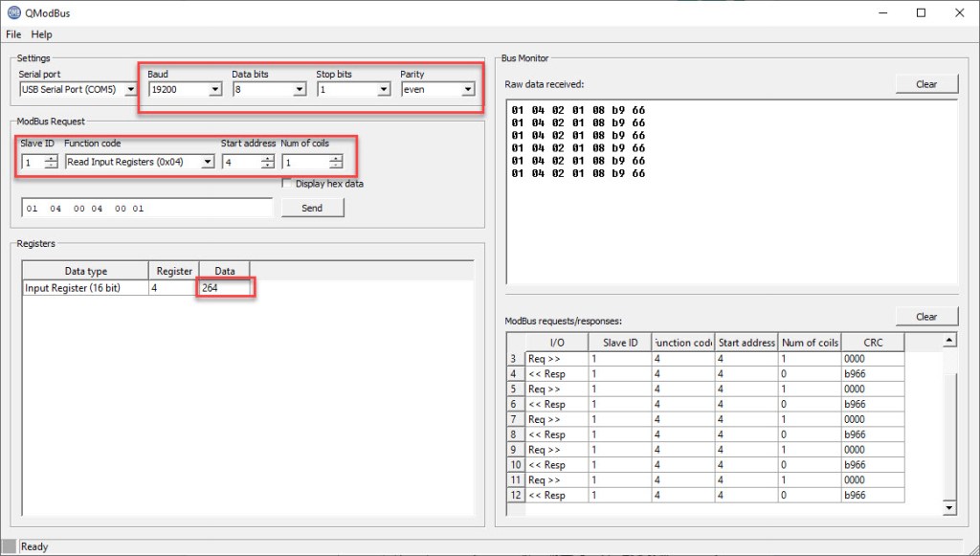
Task: Open the File menu
Action: [13, 34]
